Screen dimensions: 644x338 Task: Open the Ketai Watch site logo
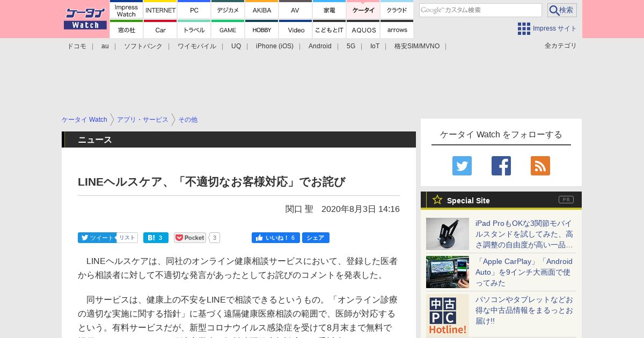point(85,19)
